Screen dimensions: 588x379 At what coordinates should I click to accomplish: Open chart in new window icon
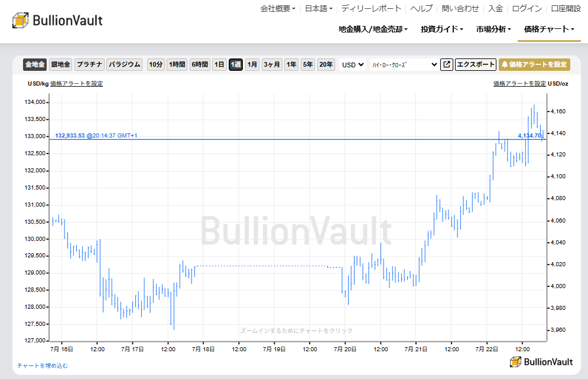(446, 64)
